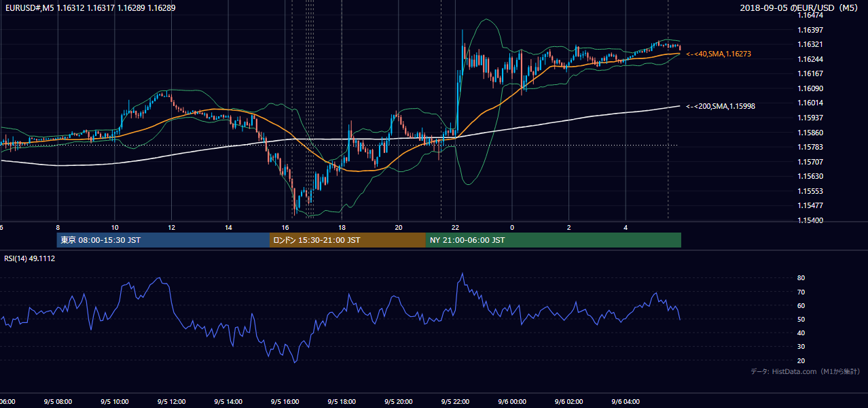Click the RSI(14) 49.1112 indicator label
Image resolution: width=868 pixels, height=408 pixels.
[30, 258]
